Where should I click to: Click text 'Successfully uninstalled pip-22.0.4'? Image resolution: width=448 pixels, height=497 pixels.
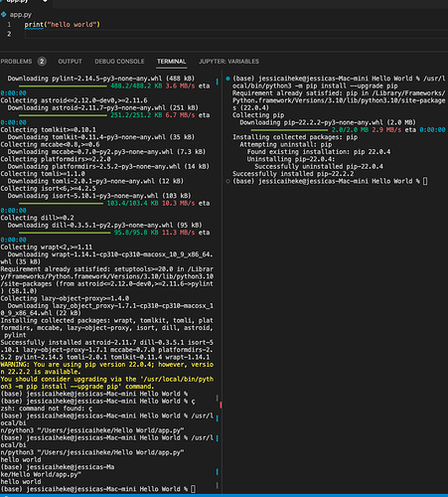[319, 166]
